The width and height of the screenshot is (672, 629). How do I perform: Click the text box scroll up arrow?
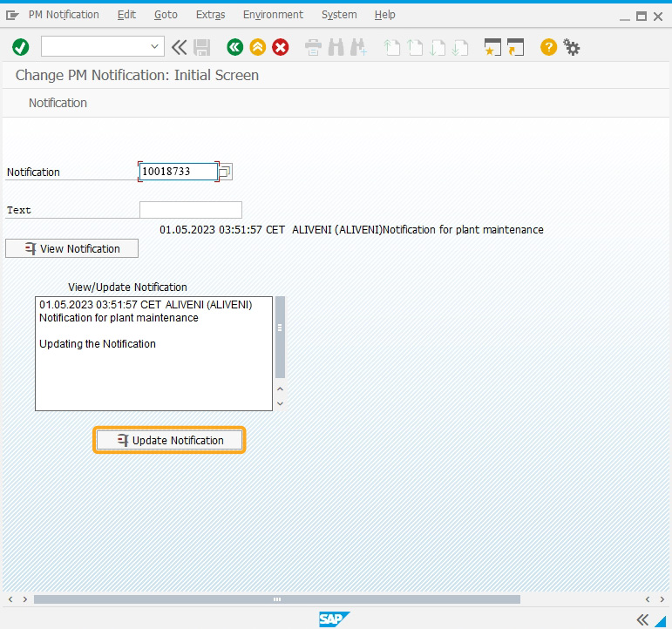(x=281, y=389)
